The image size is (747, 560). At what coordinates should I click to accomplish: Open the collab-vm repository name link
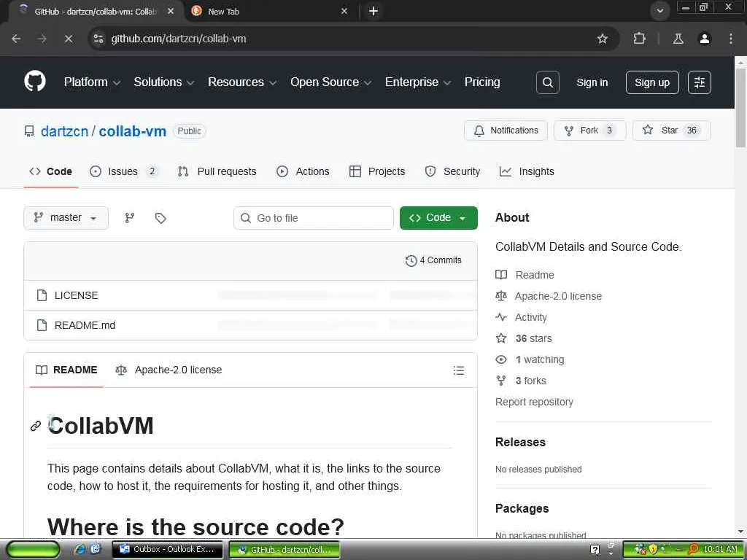pyautogui.click(x=133, y=131)
